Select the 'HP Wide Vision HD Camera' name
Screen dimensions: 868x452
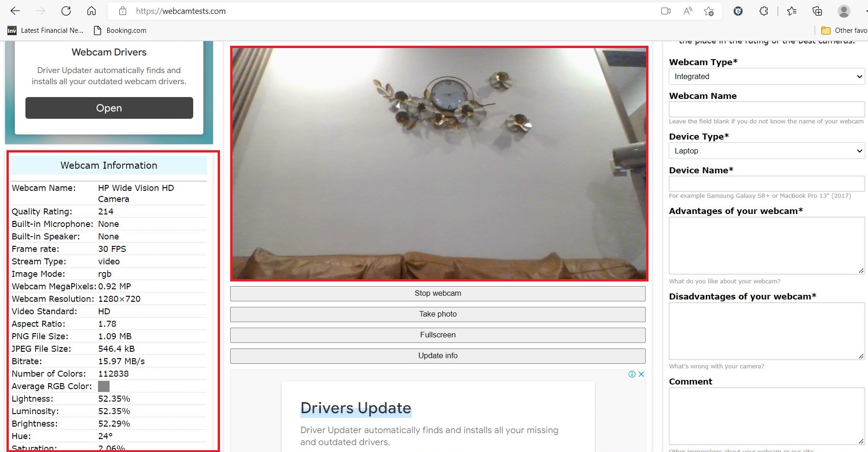(x=136, y=194)
